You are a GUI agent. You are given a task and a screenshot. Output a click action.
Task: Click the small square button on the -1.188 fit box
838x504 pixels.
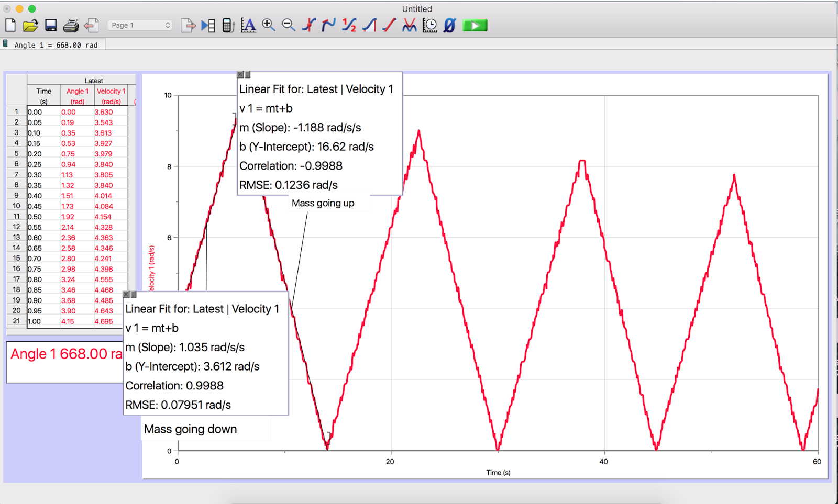tap(248, 75)
